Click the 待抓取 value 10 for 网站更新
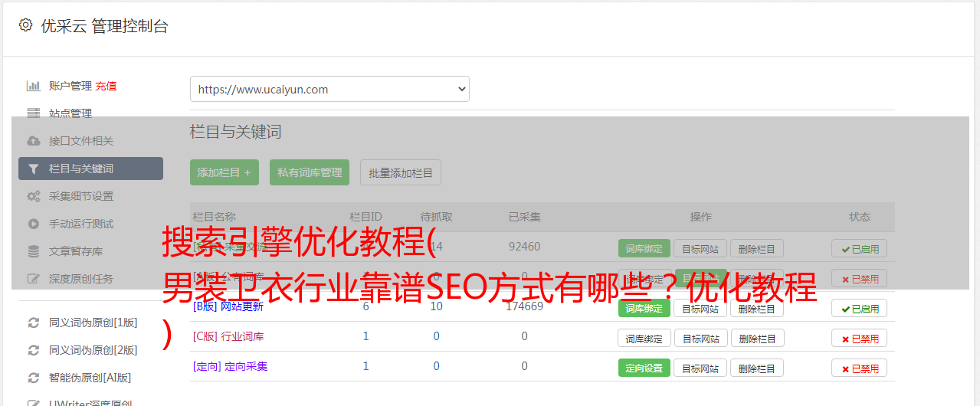Viewport: 980px width, 406px height. 436,306
